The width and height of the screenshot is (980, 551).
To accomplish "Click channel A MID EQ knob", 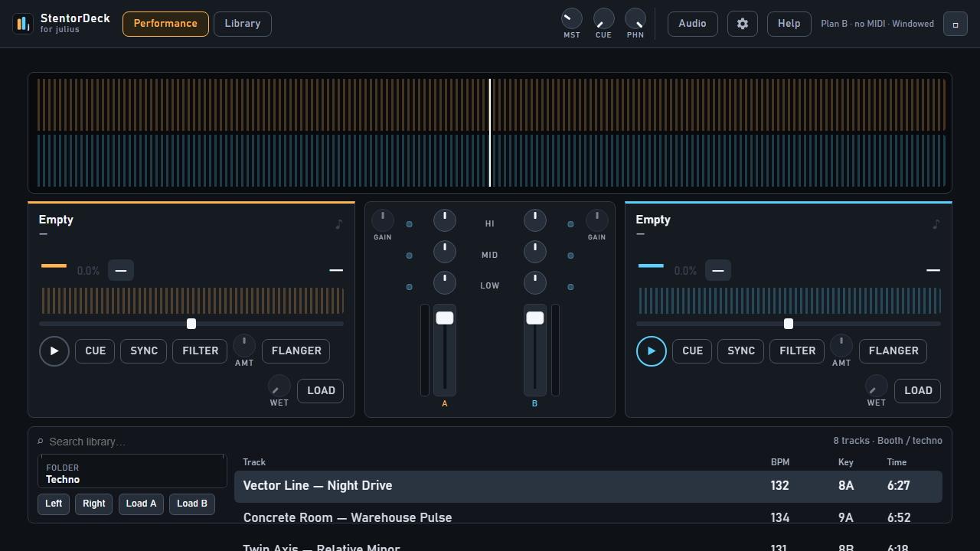I will tap(445, 252).
